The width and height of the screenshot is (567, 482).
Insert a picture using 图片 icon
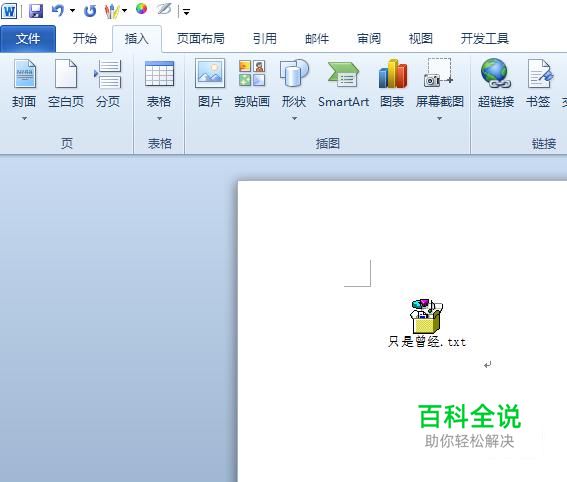210,73
